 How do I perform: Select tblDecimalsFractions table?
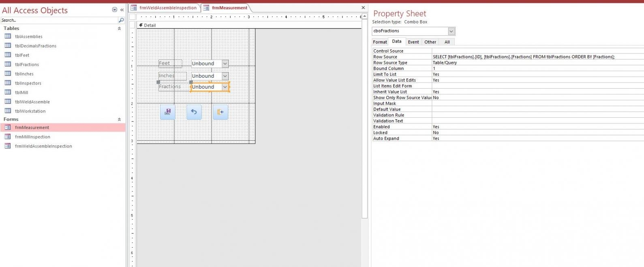(x=36, y=46)
